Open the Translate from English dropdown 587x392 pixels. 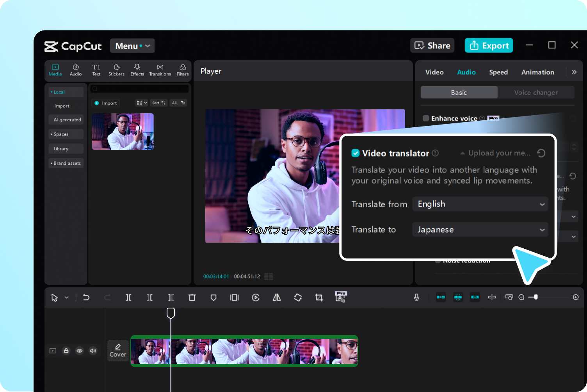click(480, 204)
